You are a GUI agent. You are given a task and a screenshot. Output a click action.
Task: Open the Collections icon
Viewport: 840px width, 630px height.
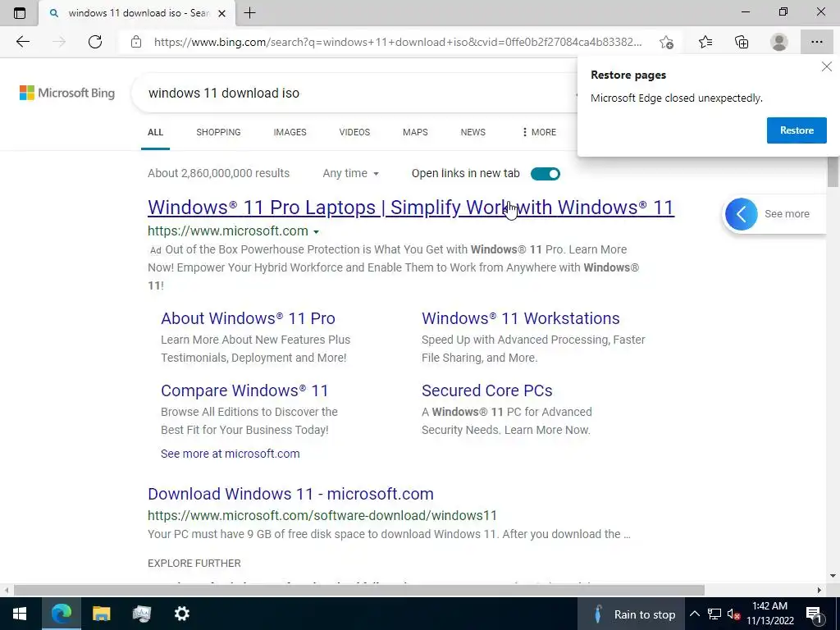[742, 42]
